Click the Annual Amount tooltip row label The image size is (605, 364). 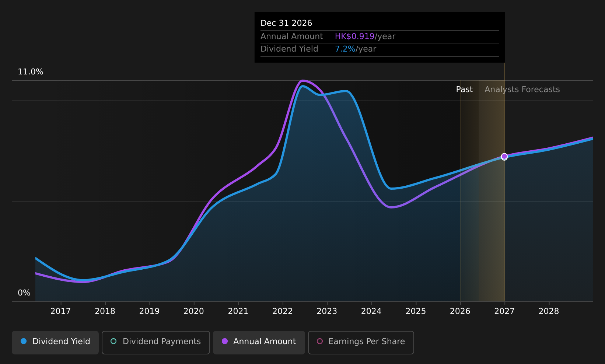tap(292, 36)
